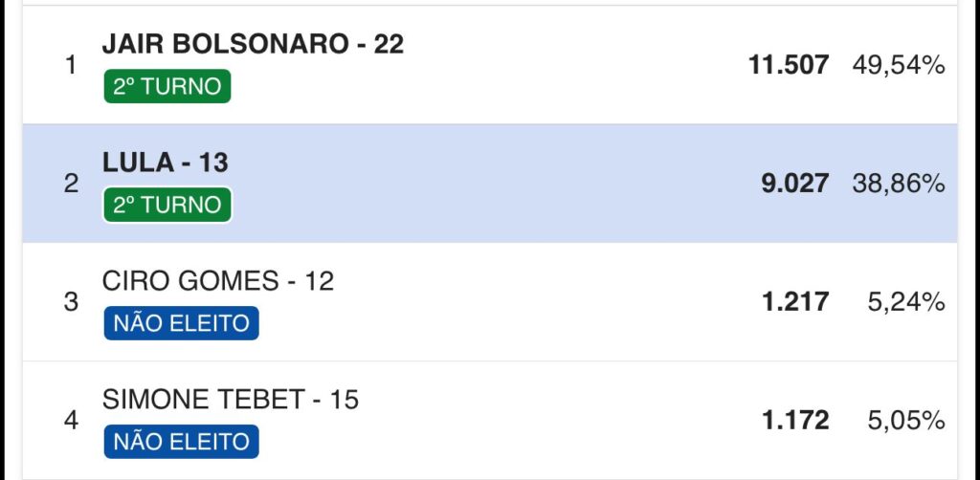Viewport: 980px width, 480px height.
Task: Click the 9.027 vote count
Action: tap(794, 184)
